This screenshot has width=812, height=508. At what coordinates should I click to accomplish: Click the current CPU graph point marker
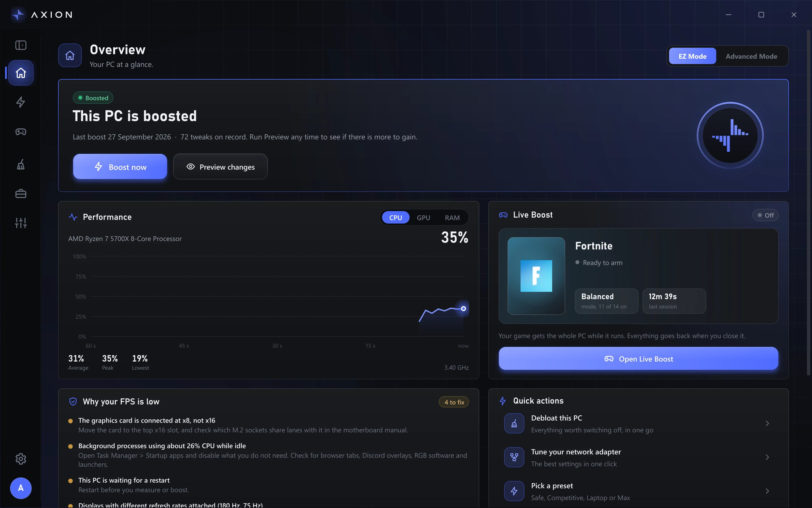click(464, 308)
